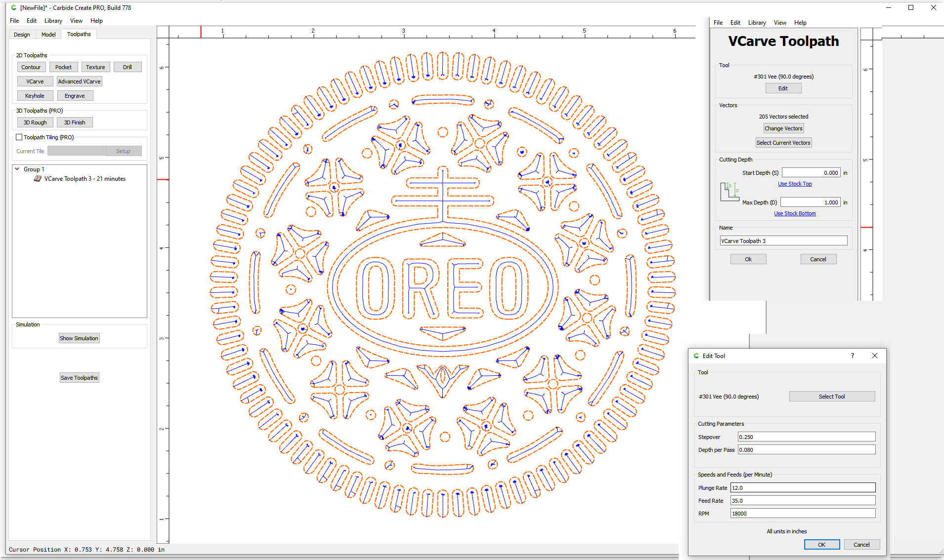Image resolution: width=944 pixels, height=560 pixels.
Task: Click the cutting depth diagram icon
Action: click(729, 192)
